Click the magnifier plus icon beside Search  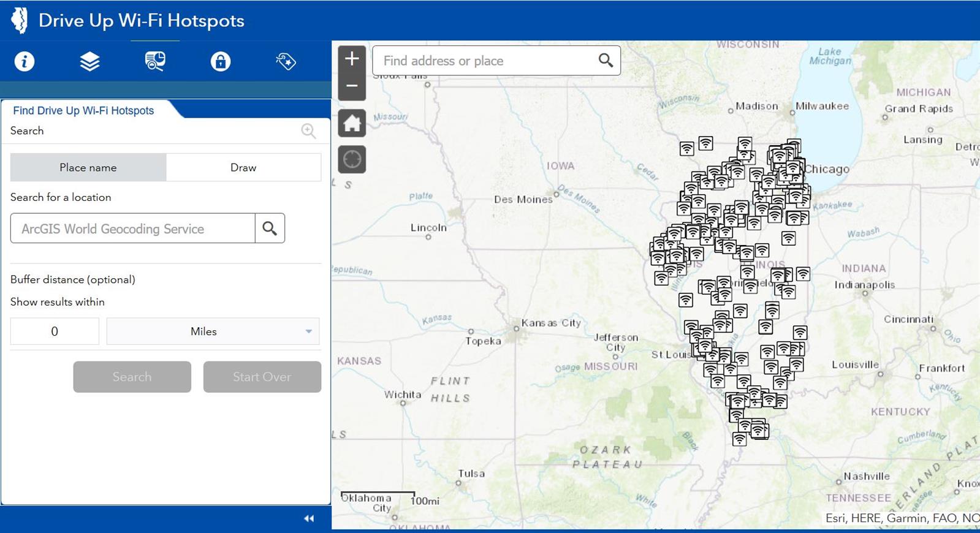(x=308, y=130)
